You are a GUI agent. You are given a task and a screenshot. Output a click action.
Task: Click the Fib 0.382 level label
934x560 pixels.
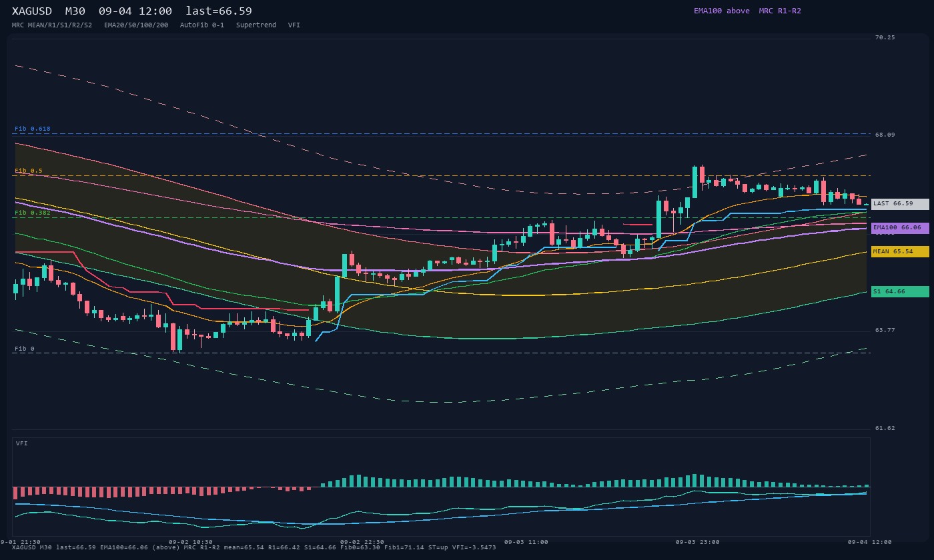click(33, 213)
